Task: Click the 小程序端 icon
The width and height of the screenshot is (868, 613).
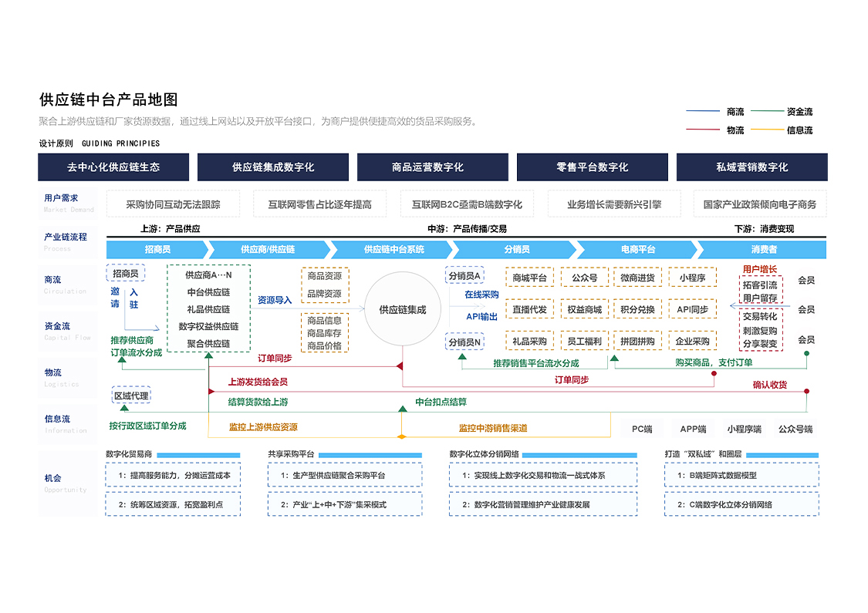Action: coord(746,429)
